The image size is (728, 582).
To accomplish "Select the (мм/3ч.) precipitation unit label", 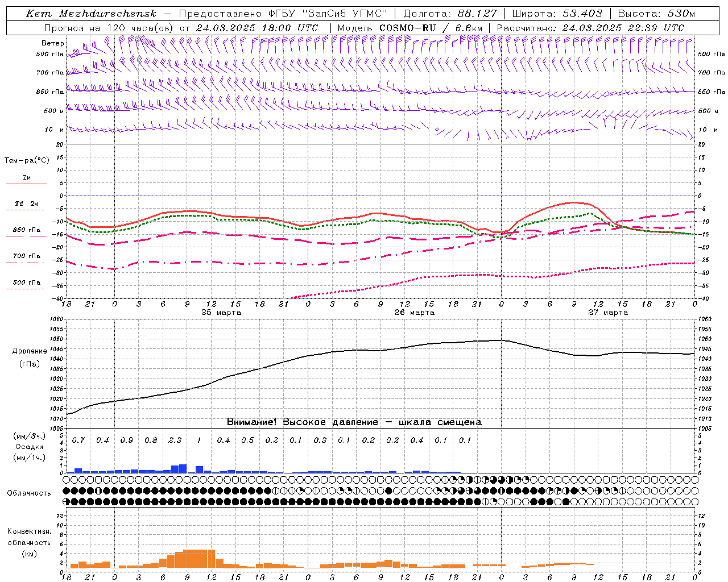I will [30, 436].
